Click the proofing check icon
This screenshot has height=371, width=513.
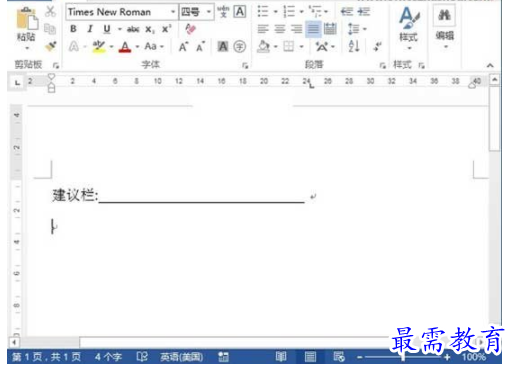pos(142,357)
